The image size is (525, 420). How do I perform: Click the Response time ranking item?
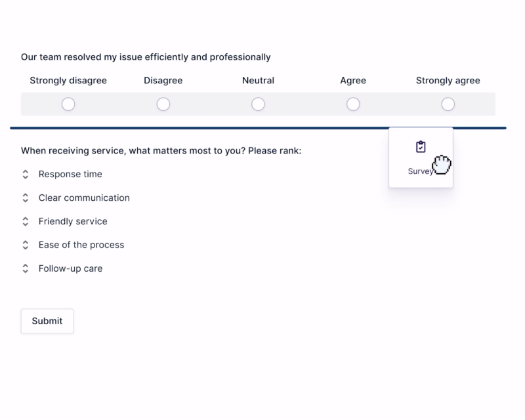coord(70,175)
